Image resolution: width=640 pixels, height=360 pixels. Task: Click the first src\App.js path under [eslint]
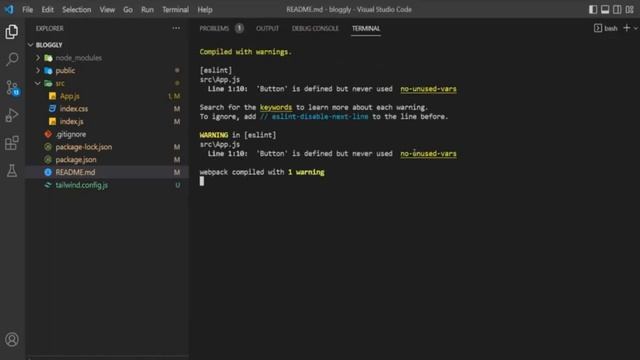point(220,80)
